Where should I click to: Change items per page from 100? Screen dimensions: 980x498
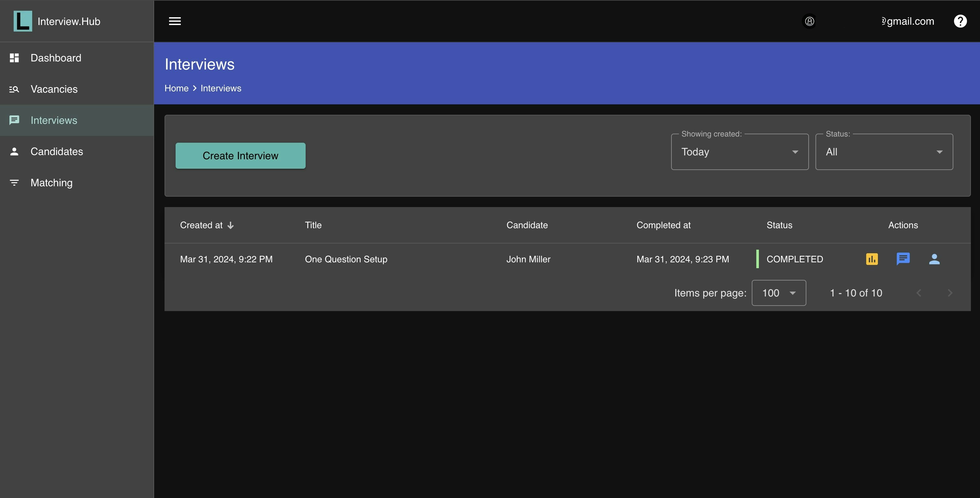pos(778,293)
